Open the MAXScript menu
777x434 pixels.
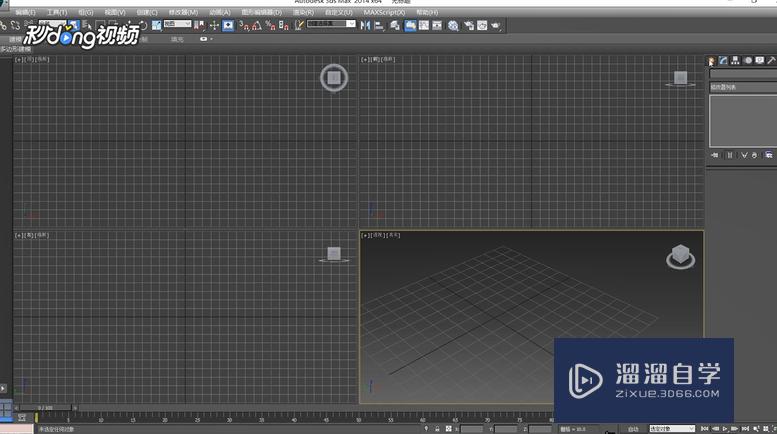tap(384, 13)
